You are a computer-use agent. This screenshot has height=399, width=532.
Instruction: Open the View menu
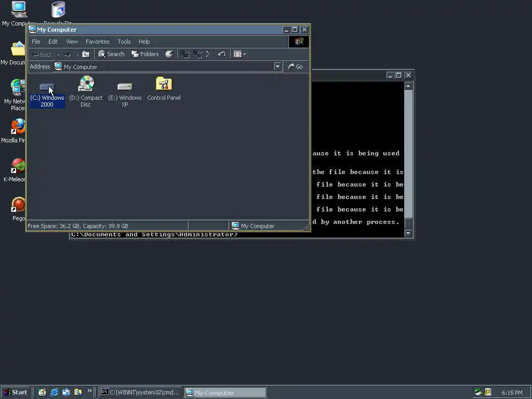click(x=72, y=42)
